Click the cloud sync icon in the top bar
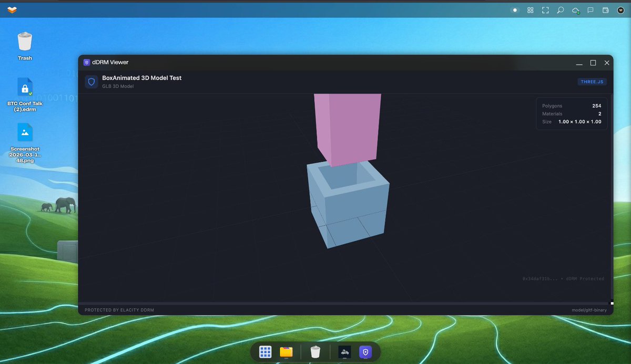 (575, 10)
